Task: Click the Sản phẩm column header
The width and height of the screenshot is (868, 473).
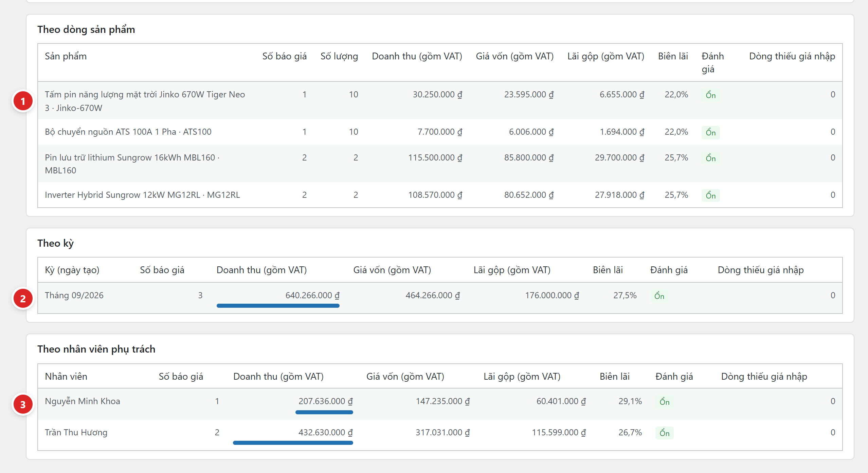Action: tap(66, 56)
